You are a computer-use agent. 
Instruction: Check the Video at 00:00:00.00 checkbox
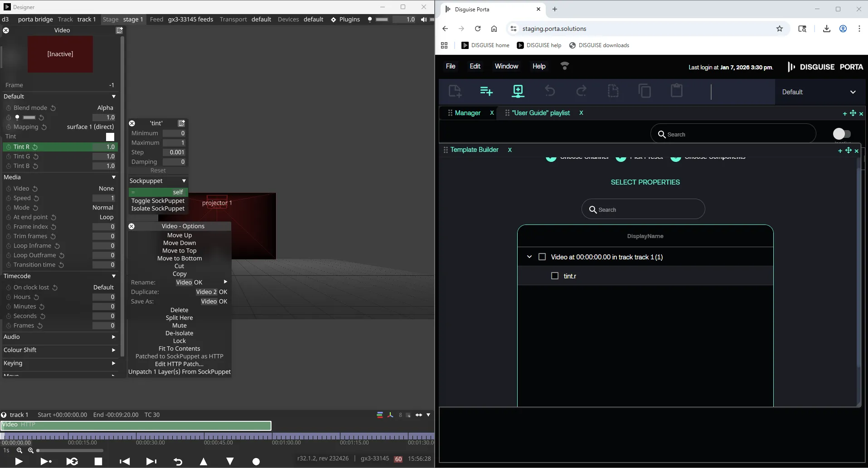542,257
